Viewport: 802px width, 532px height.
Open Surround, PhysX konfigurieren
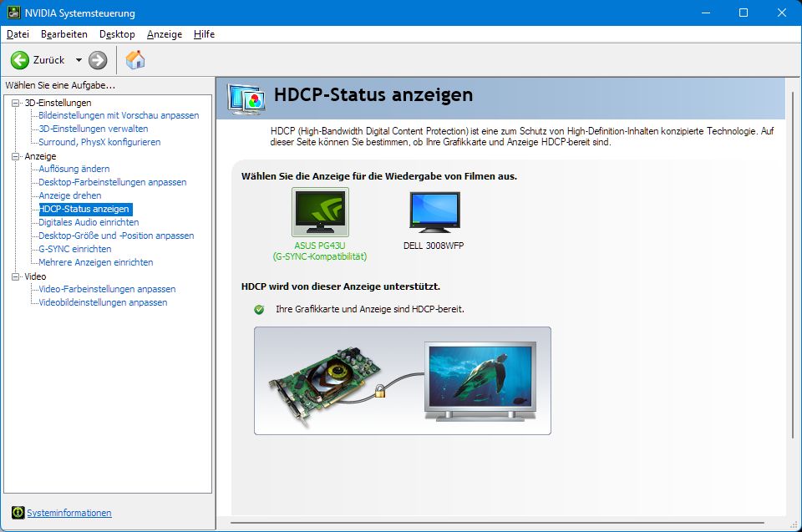99,142
